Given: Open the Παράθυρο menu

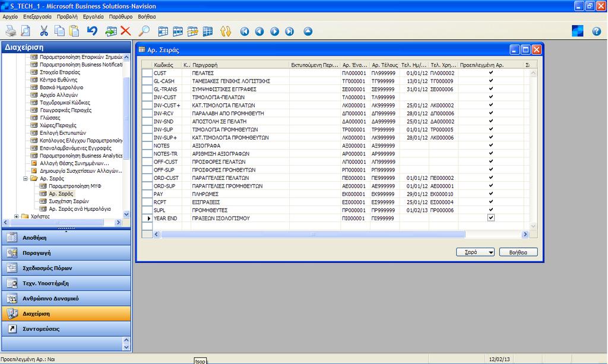Looking at the screenshot, I should pos(121,17).
